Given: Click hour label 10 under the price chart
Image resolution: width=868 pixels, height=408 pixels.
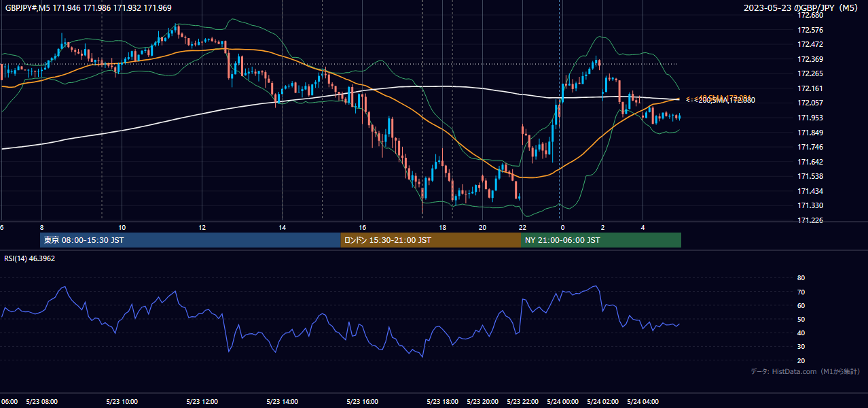Looking at the screenshot, I should pyautogui.click(x=122, y=227).
